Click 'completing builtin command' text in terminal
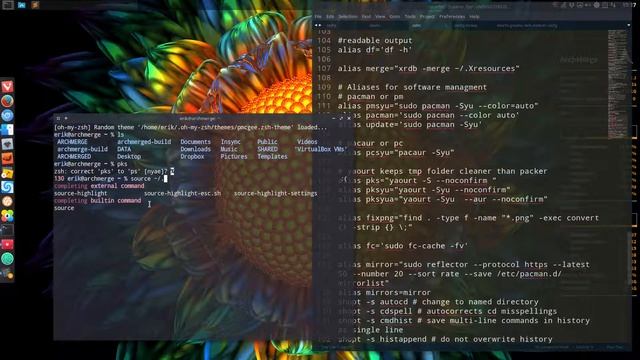Screen dimensions: 640x360 98,201
